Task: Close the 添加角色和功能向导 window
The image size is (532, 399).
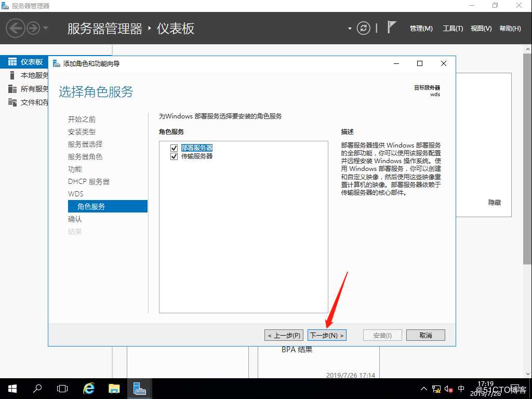Action: [444, 63]
